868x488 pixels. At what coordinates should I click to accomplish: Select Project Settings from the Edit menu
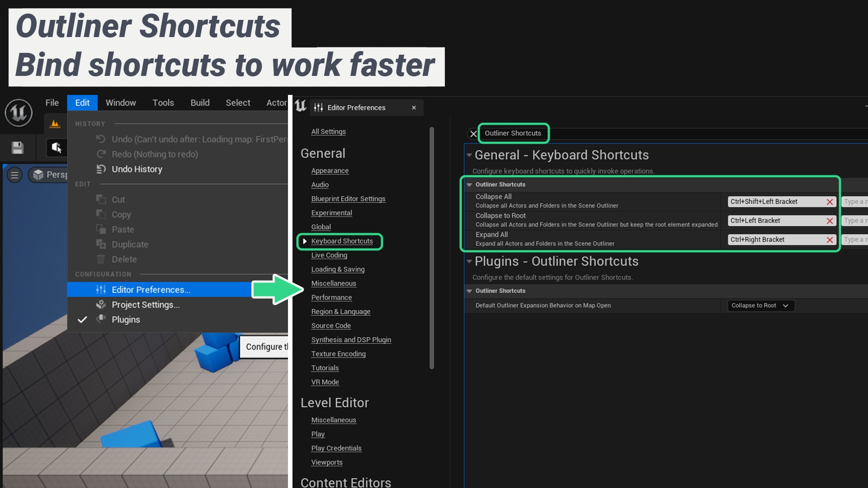click(x=145, y=305)
